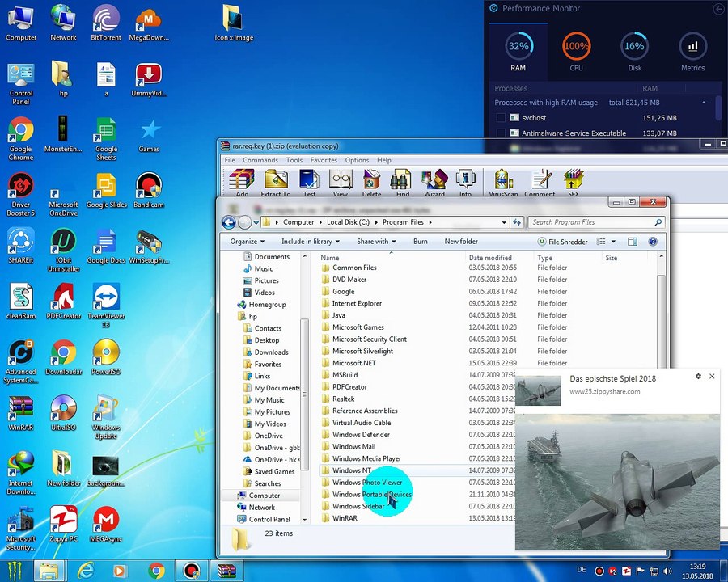Image resolution: width=728 pixels, height=582 pixels.
Task: Select the Windows Defender folder
Action: point(361,435)
